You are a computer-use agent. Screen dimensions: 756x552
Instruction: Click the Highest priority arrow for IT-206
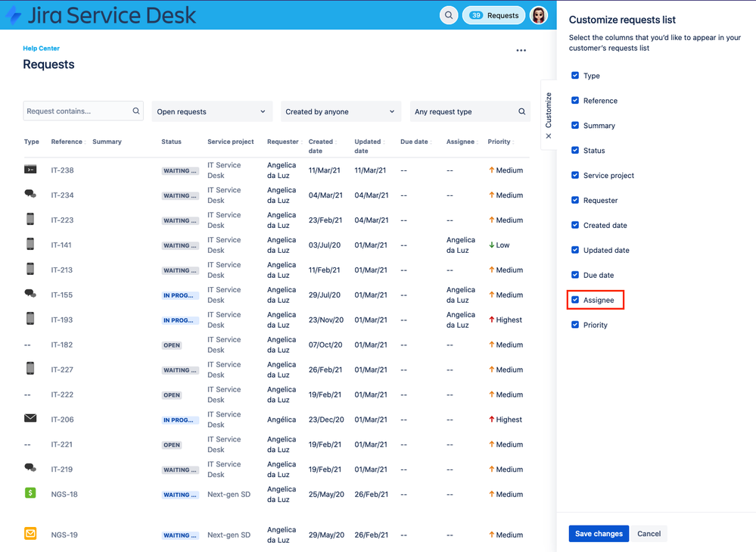[x=492, y=419]
